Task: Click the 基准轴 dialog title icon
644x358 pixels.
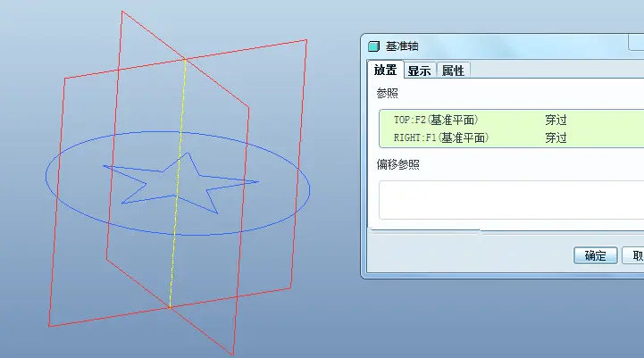Action: (373, 46)
